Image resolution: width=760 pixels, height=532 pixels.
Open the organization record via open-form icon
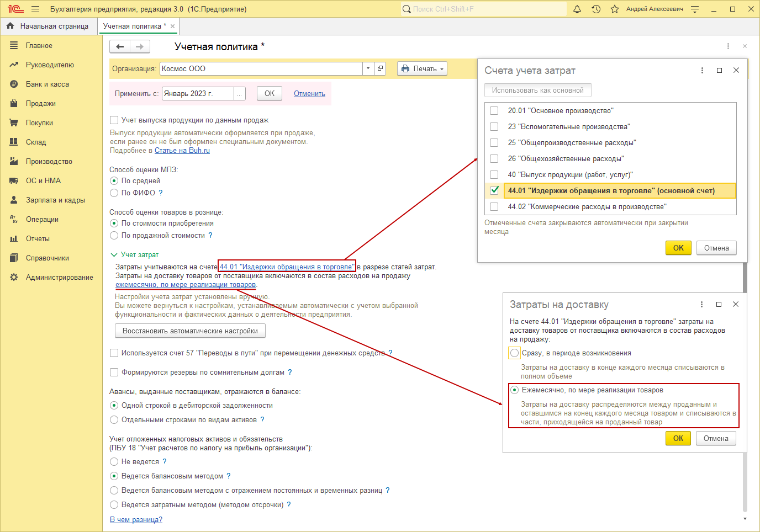coord(380,68)
